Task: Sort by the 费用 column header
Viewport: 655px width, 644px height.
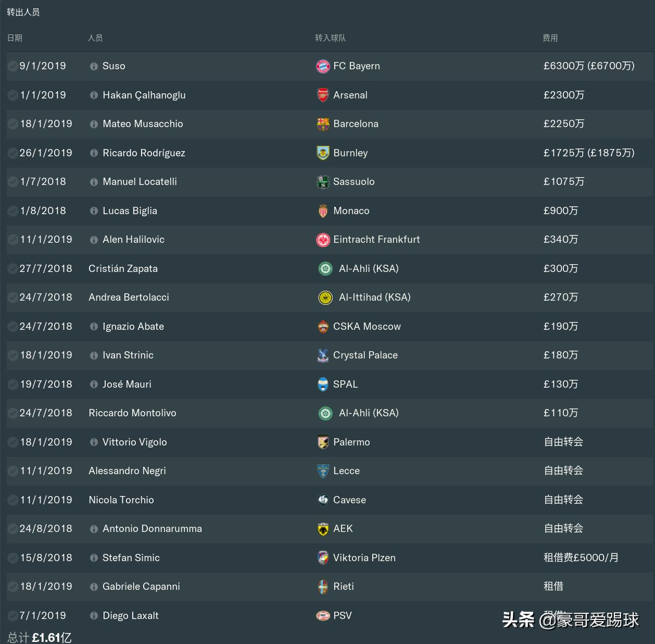Action: click(x=549, y=38)
